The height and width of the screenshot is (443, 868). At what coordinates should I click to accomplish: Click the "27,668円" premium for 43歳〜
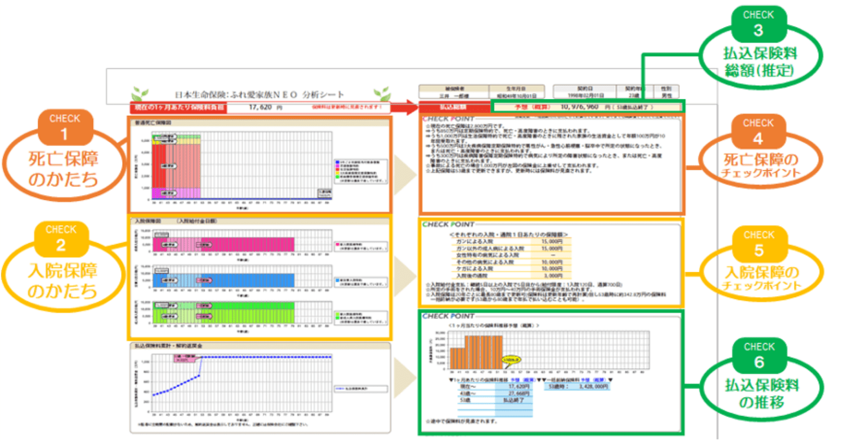click(519, 394)
